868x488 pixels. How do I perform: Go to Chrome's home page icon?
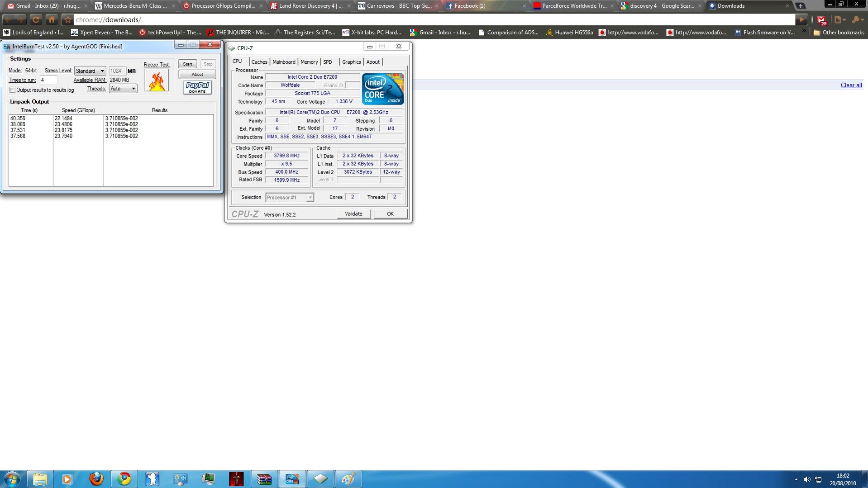[52, 19]
